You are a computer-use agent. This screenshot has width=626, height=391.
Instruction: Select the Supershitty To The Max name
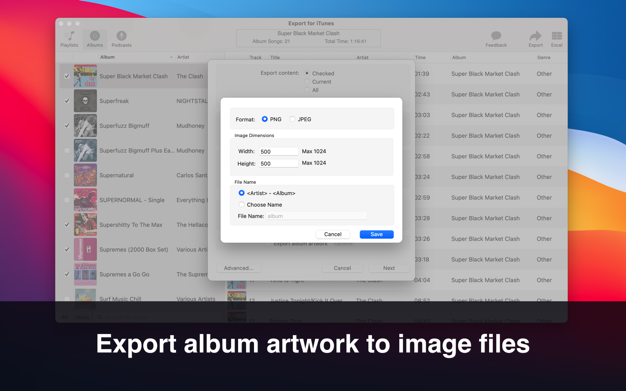[131, 224]
